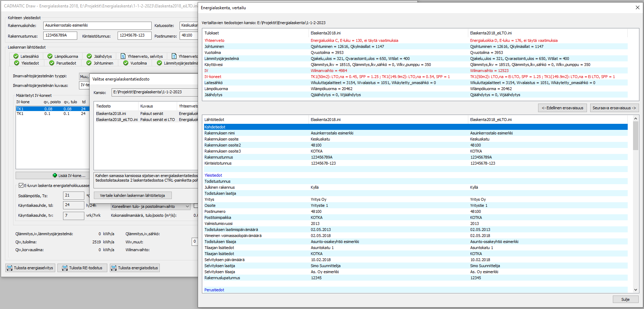This screenshot has height=309, width=644.
Task: Go to Seuraava eroavaisuus
Action: [x=614, y=108]
